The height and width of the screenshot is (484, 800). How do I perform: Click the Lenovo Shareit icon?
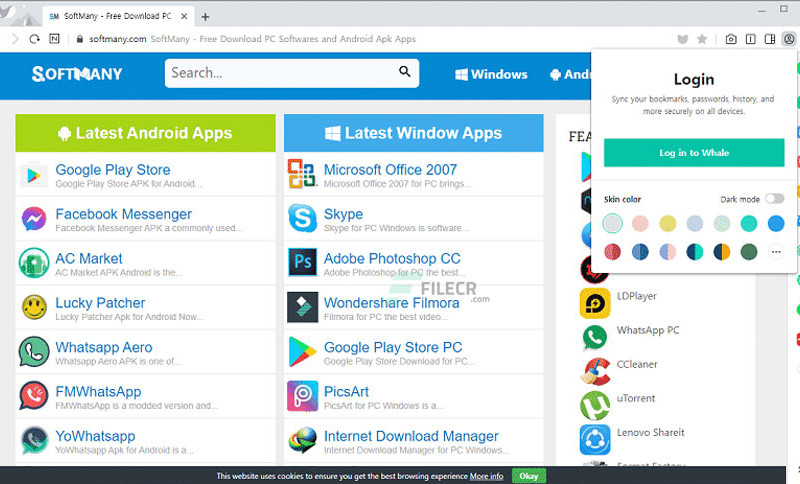595,440
